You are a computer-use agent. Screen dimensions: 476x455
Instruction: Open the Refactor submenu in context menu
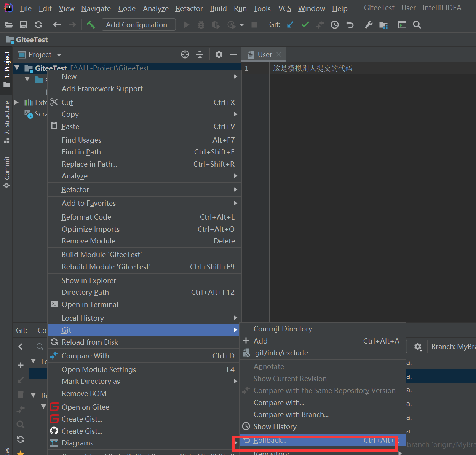click(144, 189)
